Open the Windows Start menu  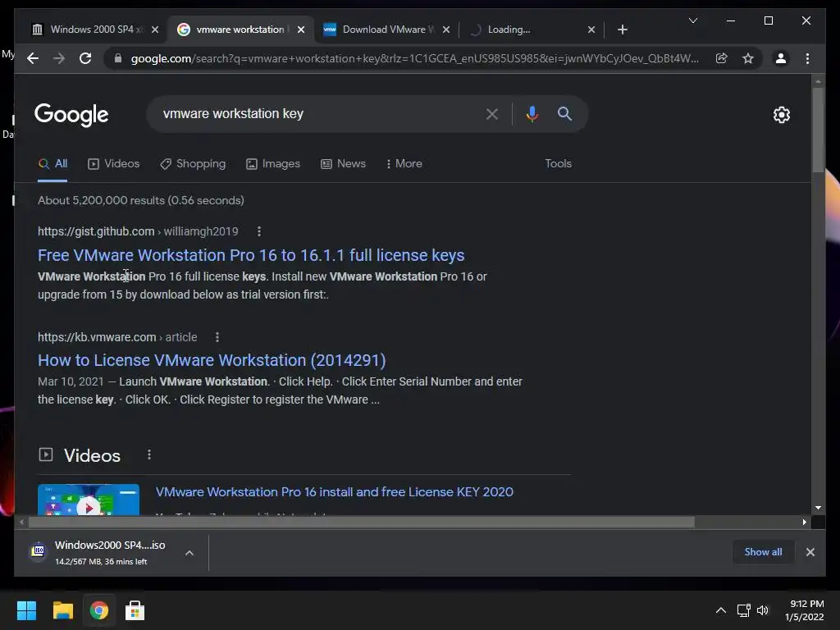pos(26,610)
